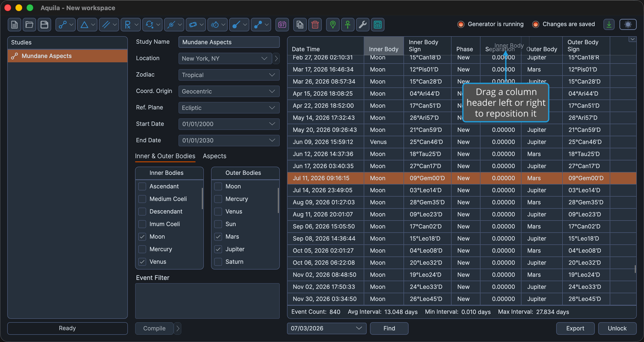The width and height of the screenshot is (644, 342).
Task: Click the Generator is running indicator
Action: (x=491, y=24)
